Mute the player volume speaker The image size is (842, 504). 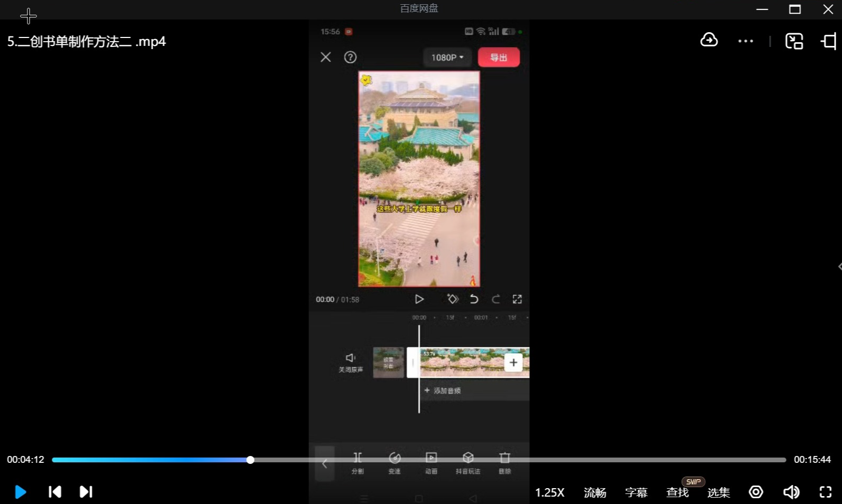coord(791,492)
